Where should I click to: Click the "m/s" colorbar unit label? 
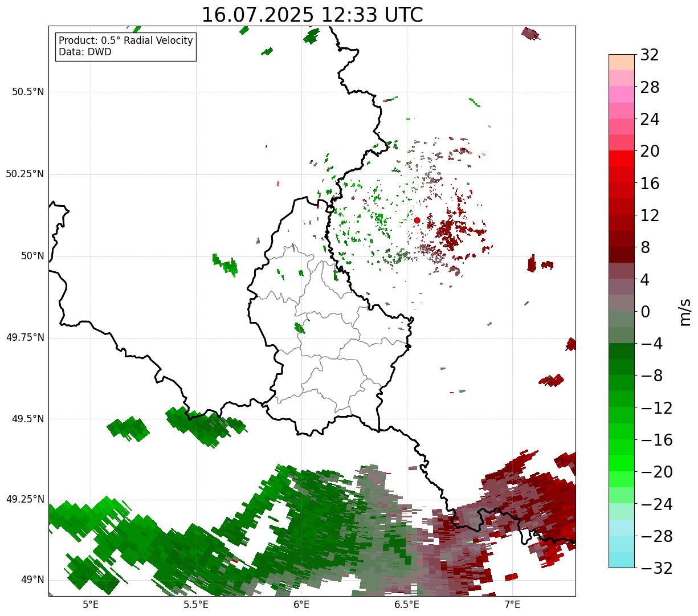[x=685, y=312]
